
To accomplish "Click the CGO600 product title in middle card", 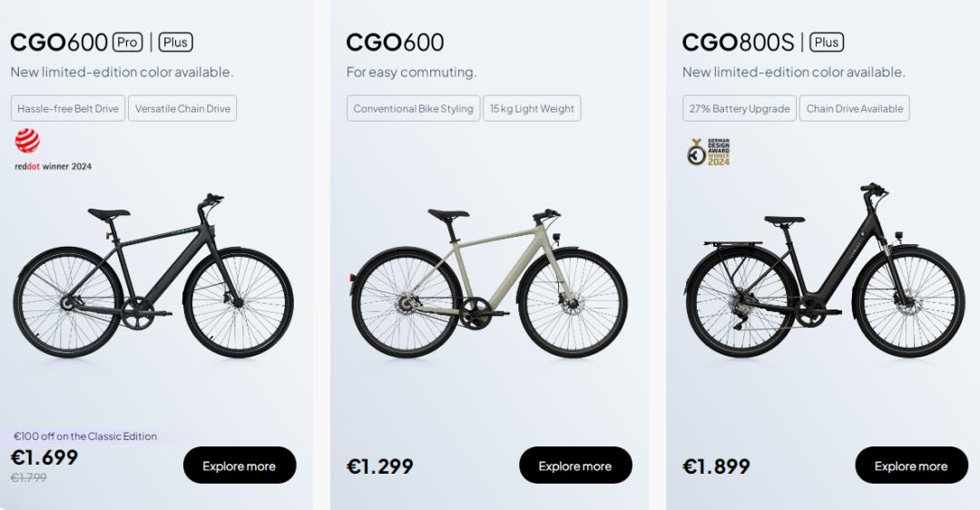I will (396, 43).
